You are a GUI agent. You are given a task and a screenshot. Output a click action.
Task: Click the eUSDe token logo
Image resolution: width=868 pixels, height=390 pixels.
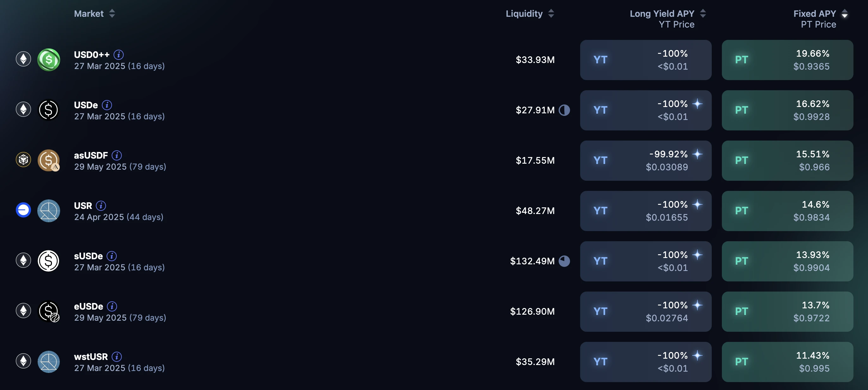[48, 311]
